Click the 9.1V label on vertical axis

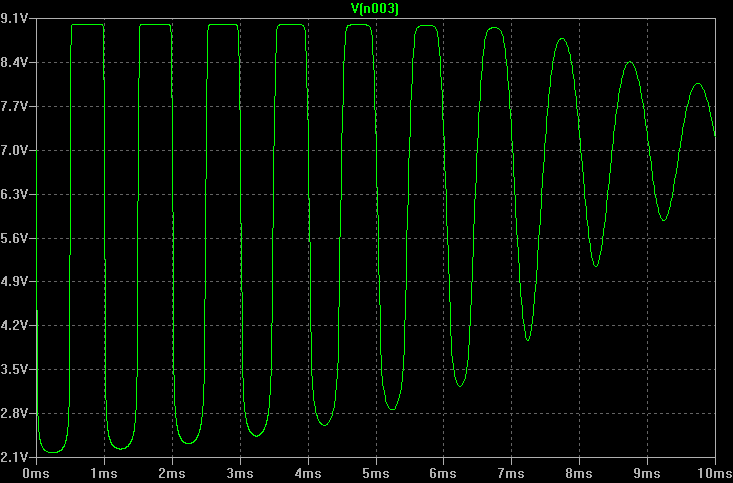pos(17,19)
